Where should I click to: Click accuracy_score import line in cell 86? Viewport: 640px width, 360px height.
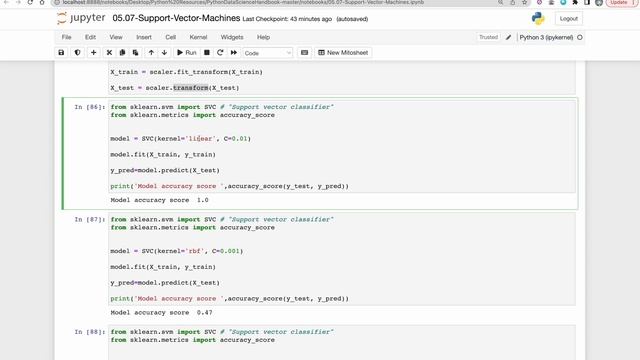[192, 115]
